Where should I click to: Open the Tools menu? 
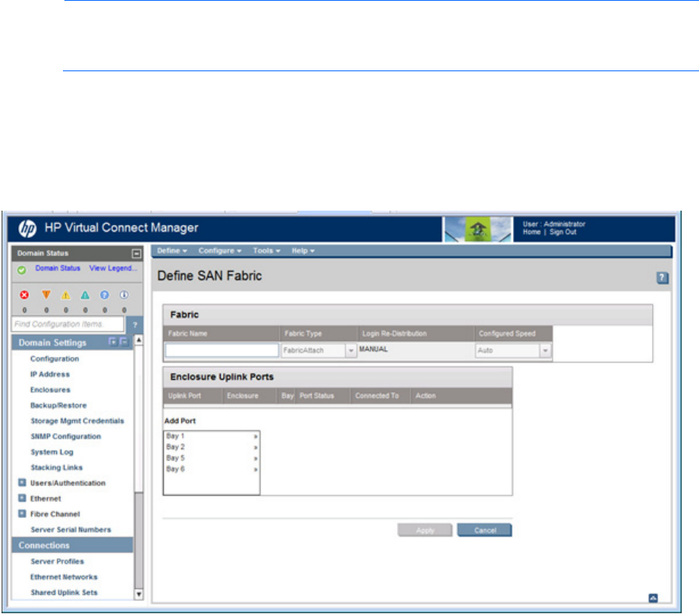pos(267,251)
